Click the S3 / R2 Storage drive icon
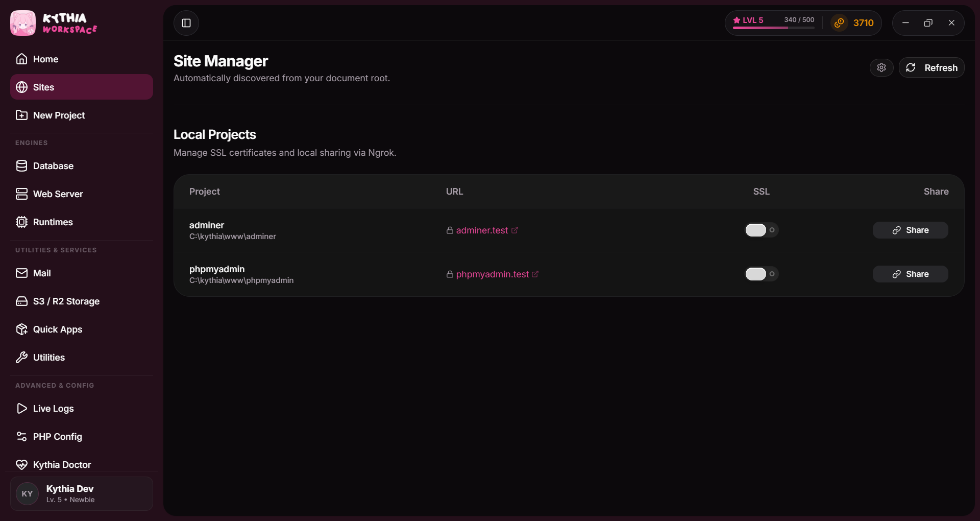Image resolution: width=980 pixels, height=521 pixels. point(21,301)
